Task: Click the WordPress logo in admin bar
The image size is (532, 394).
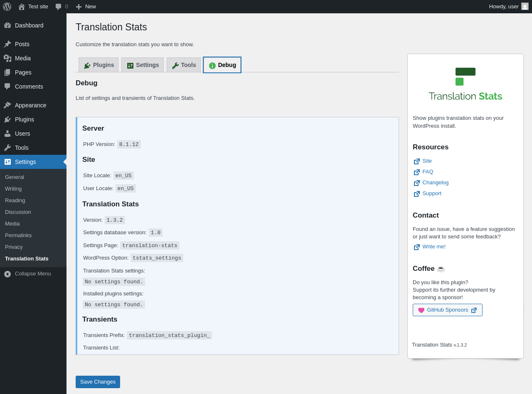Action: click(x=7, y=7)
